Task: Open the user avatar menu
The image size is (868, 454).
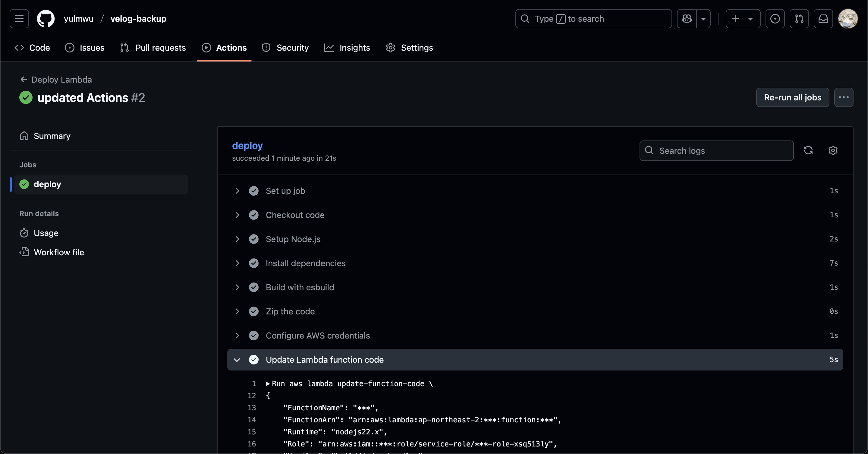Action: point(848,18)
